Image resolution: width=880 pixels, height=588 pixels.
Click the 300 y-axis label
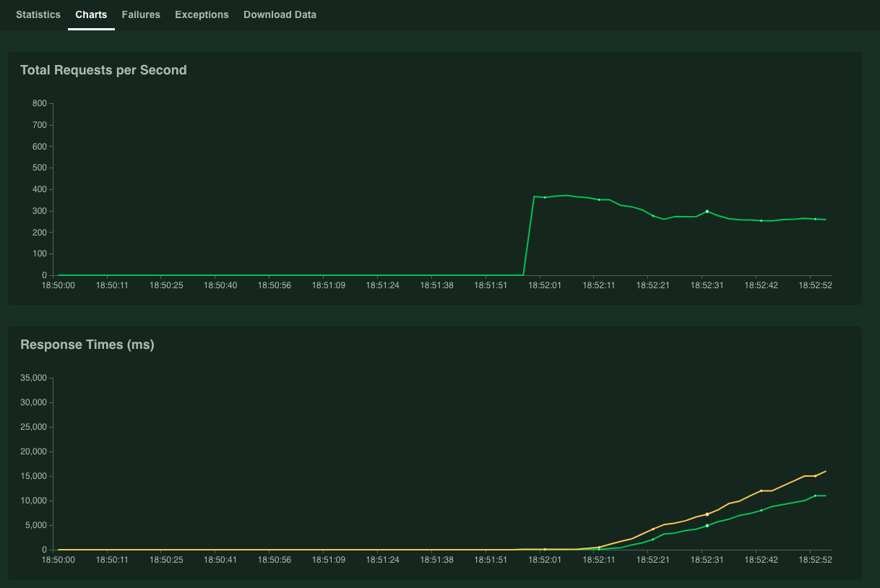[x=39, y=211]
